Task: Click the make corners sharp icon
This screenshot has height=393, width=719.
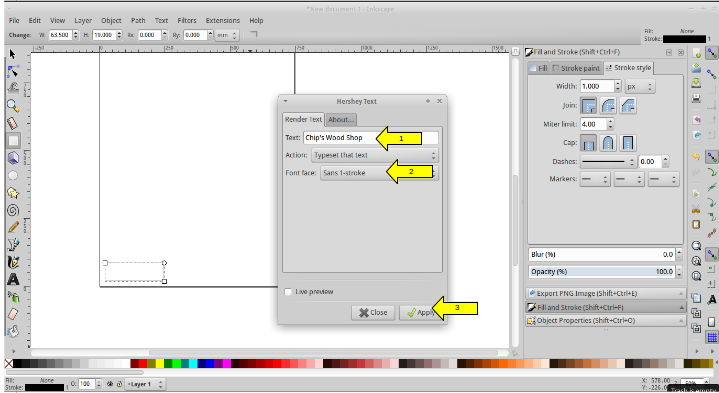Action: (x=253, y=34)
